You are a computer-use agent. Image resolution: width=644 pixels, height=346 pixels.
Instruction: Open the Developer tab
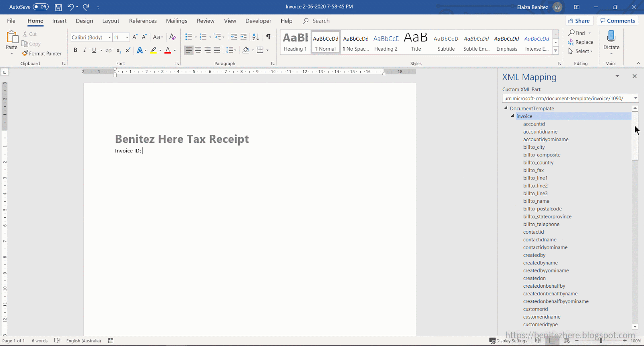click(258, 21)
